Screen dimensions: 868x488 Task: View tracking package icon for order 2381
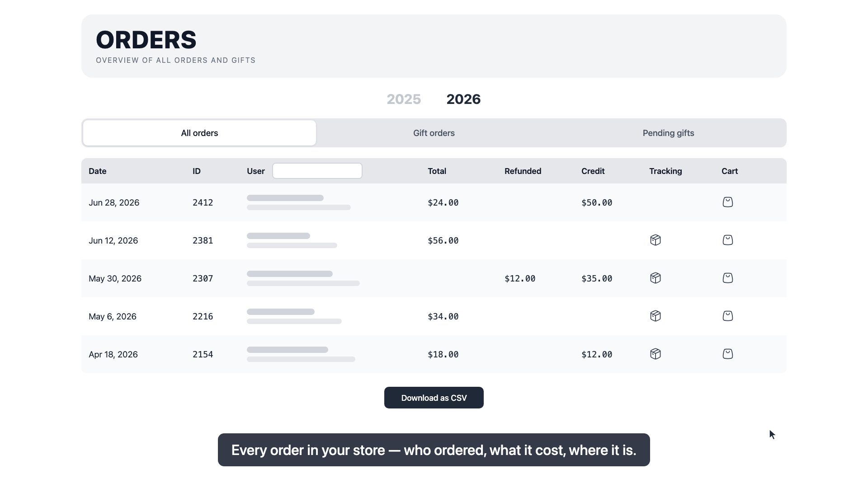655,240
